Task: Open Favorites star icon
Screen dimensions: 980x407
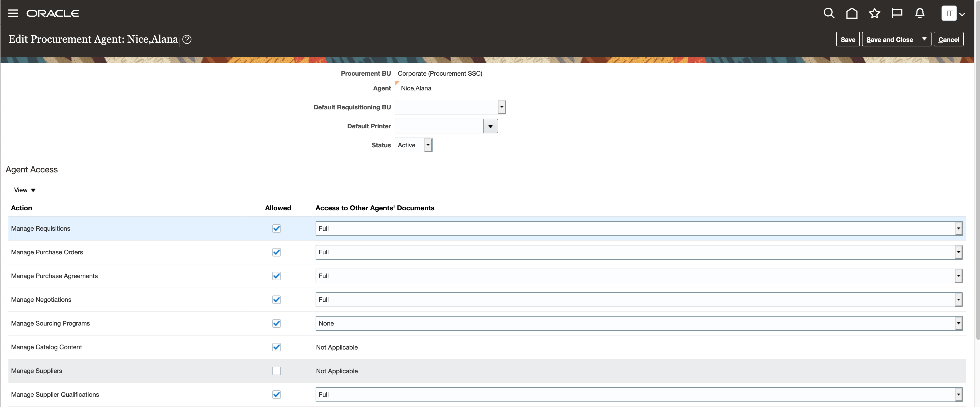Action: [874, 13]
